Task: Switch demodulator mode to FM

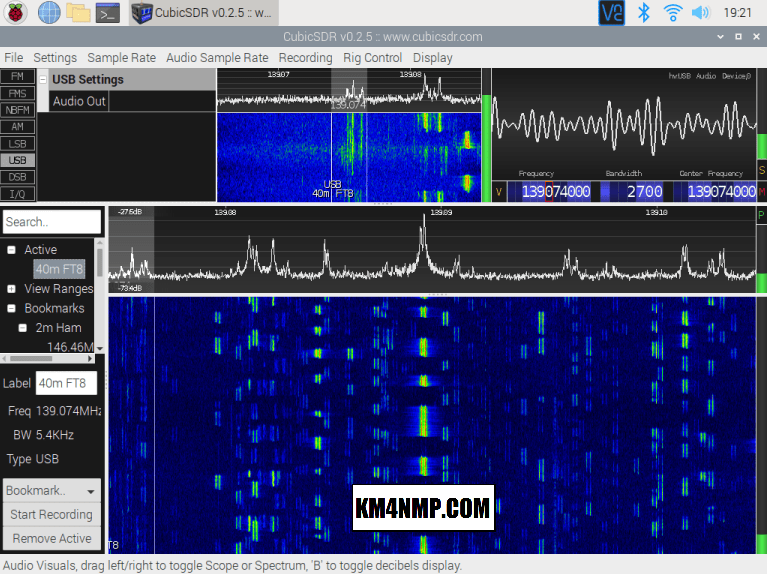Action: (x=17, y=76)
